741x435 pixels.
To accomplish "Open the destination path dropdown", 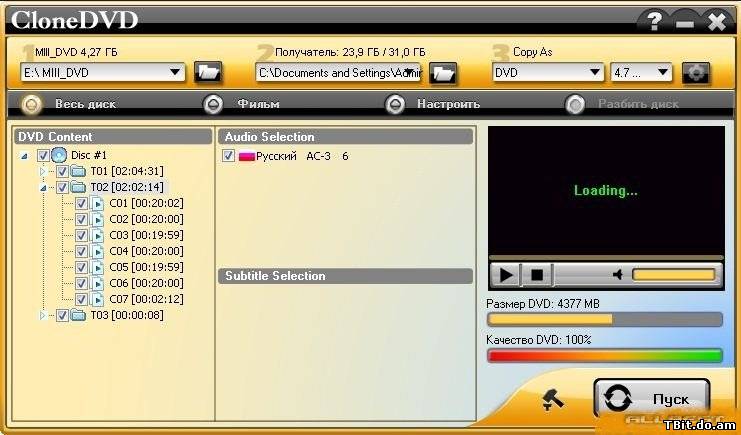I will point(410,73).
